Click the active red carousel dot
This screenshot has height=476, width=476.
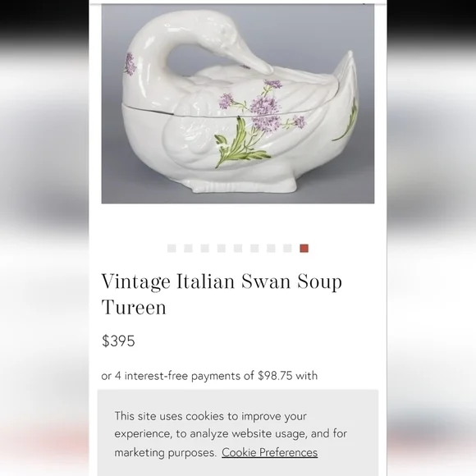(x=304, y=249)
